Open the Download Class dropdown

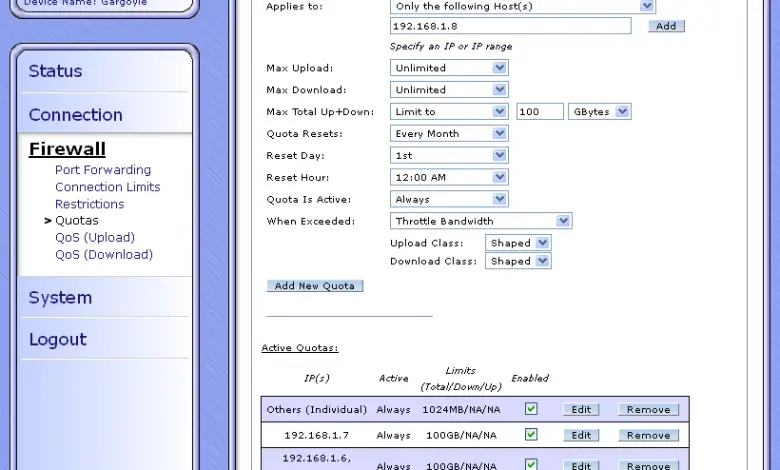(x=518, y=261)
